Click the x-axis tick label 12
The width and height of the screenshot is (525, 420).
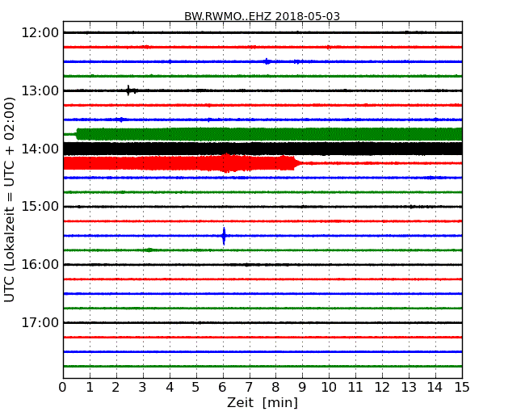pyautogui.click(x=382, y=388)
